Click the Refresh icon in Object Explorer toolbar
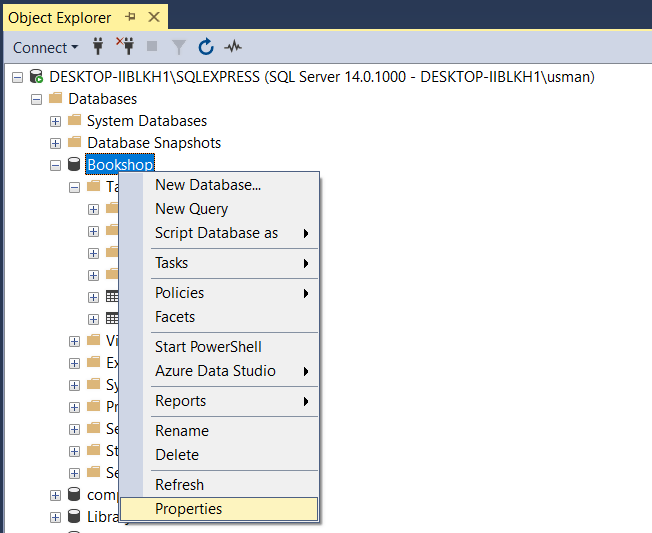The image size is (652, 533). (206, 47)
